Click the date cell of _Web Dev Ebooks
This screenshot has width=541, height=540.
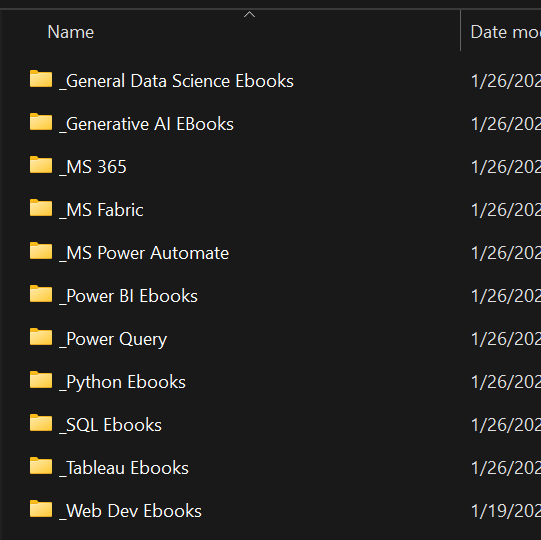click(x=506, y=512)
